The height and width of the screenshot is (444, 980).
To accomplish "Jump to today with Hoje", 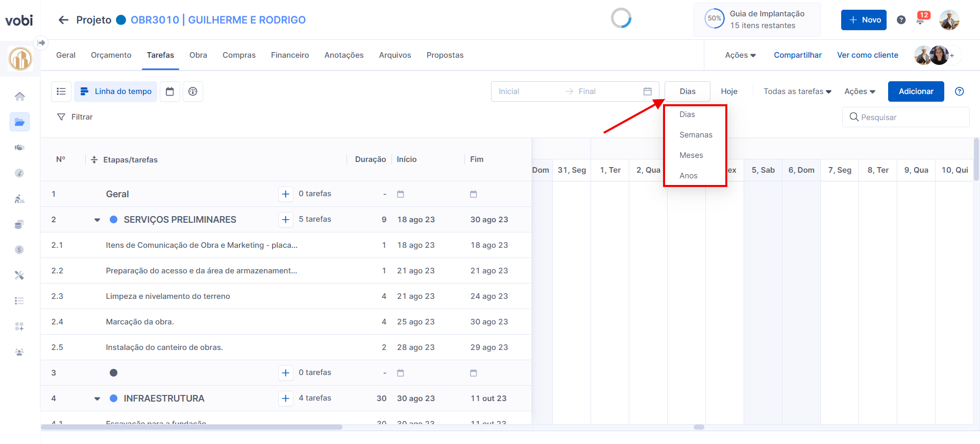I will click(x=729, y=91).
